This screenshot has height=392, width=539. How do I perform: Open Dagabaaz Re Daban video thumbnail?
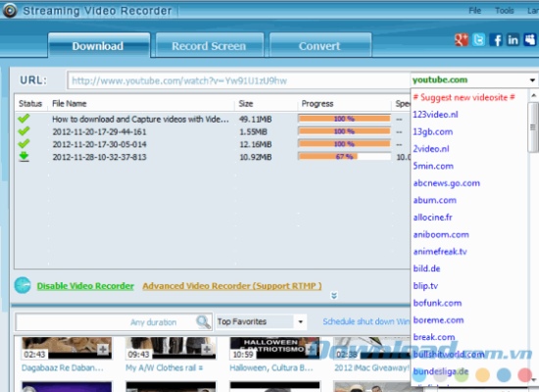tap(67, 348)
